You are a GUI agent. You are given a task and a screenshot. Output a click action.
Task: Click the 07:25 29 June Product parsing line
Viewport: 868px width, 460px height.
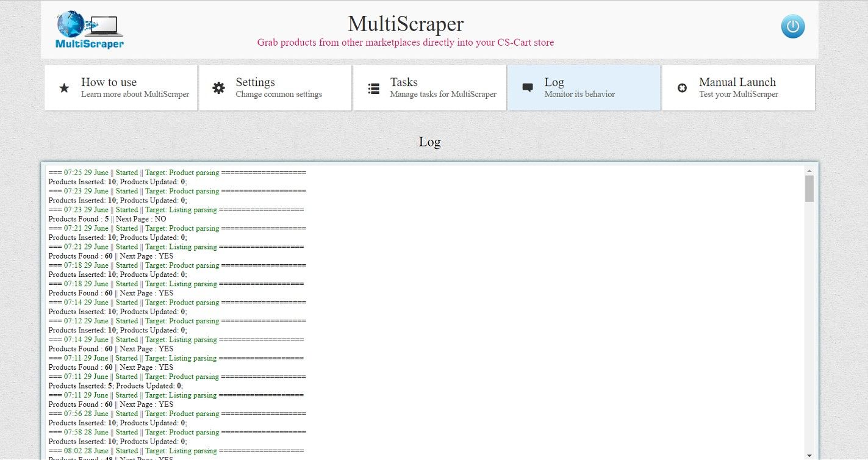pyautogui.click(x=178, y=173)
